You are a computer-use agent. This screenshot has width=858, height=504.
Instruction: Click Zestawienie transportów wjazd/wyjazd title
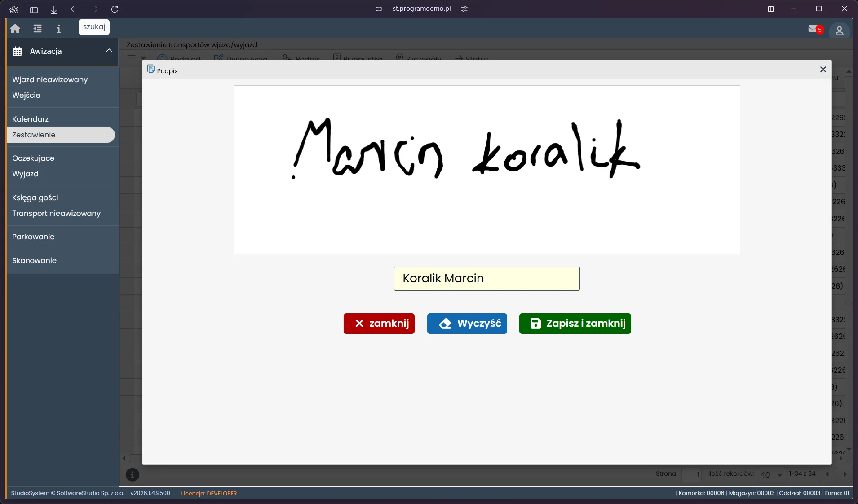[192, 44]
